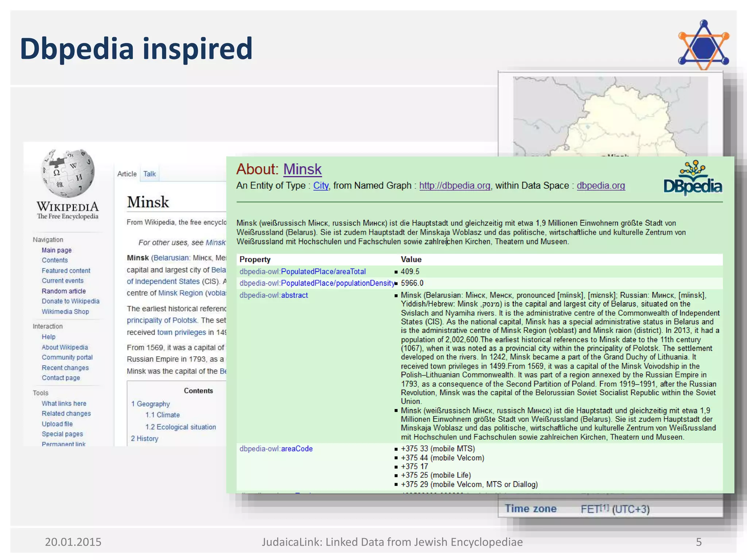Jump to 1.1 Climate section

(163, 415)
